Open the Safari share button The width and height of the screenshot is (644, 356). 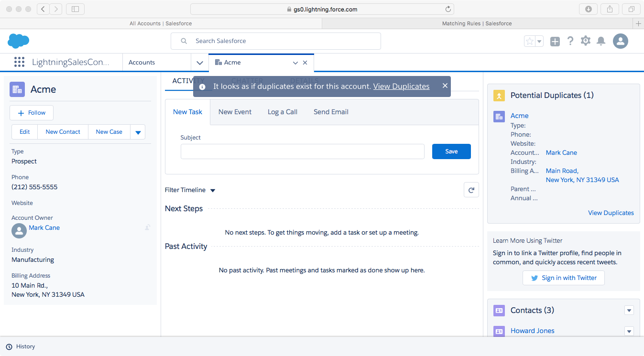pyautogui.click(x=610, y=9)
